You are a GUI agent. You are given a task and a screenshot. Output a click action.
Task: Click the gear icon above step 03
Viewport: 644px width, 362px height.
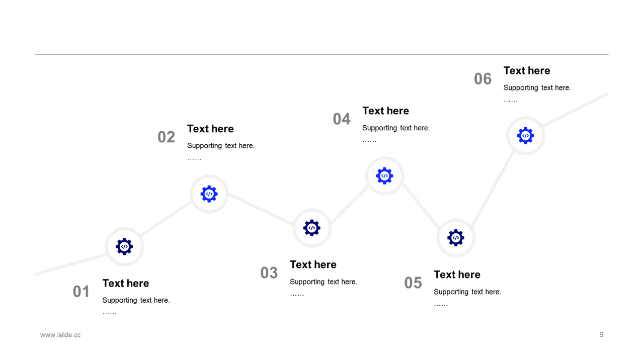click(312, 228)
